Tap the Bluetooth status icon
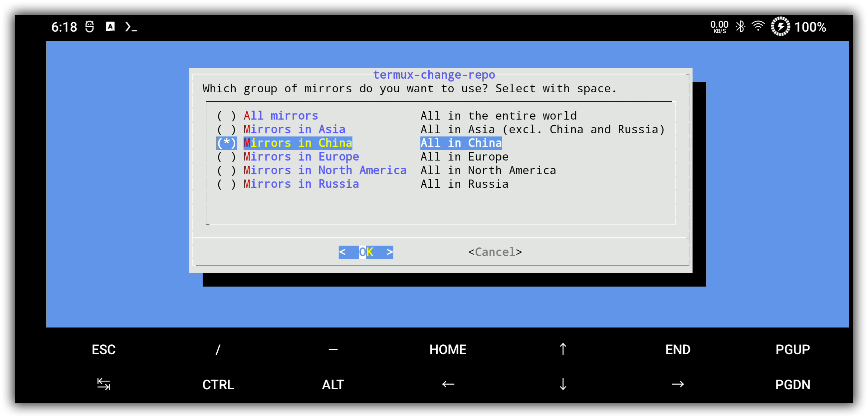 click(740, 27)
